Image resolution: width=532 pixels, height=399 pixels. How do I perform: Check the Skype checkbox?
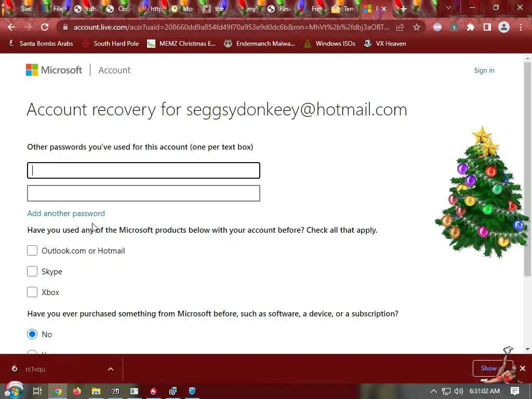pos(32,271)
